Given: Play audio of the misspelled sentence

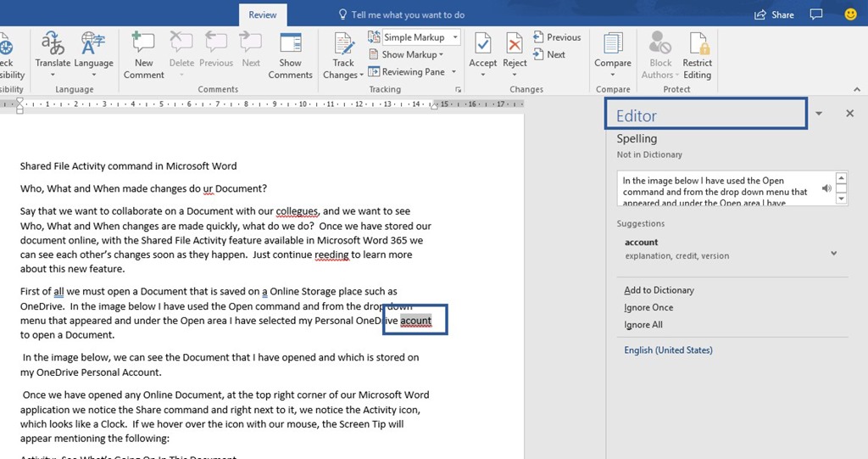Looking at the screenshot, I should pyautogui.click(x=826, y=188).
